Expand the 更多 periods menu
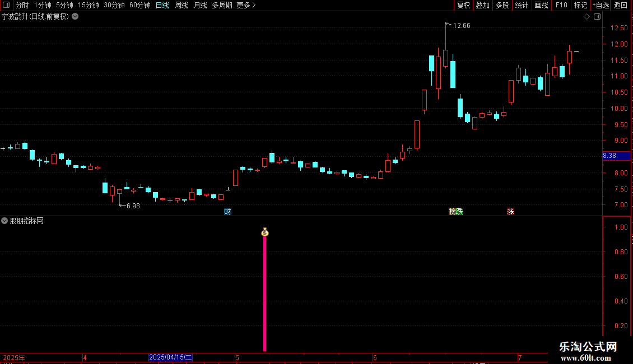The height and width of the screenshot is (364, 633). (246, 5)
